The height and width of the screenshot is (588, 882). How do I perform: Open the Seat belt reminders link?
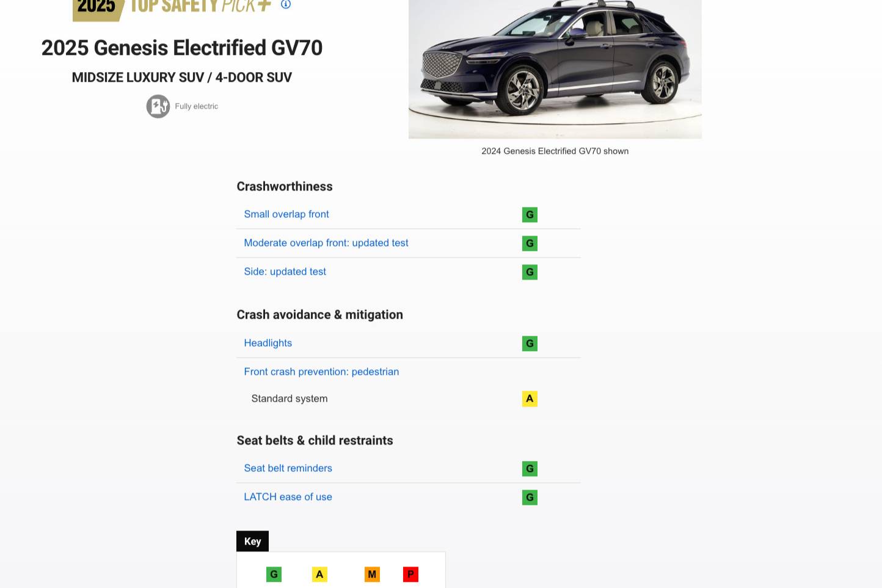[288, 468]
